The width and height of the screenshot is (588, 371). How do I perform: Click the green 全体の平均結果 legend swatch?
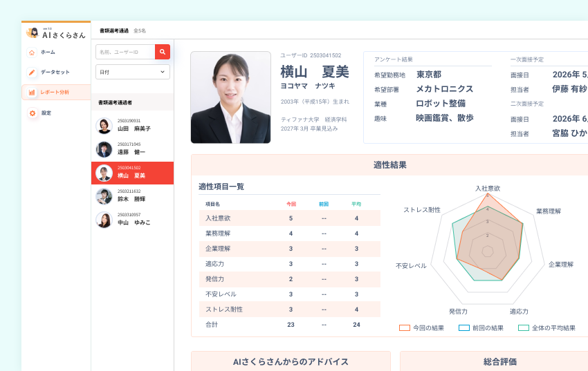(x=524, y=328)
